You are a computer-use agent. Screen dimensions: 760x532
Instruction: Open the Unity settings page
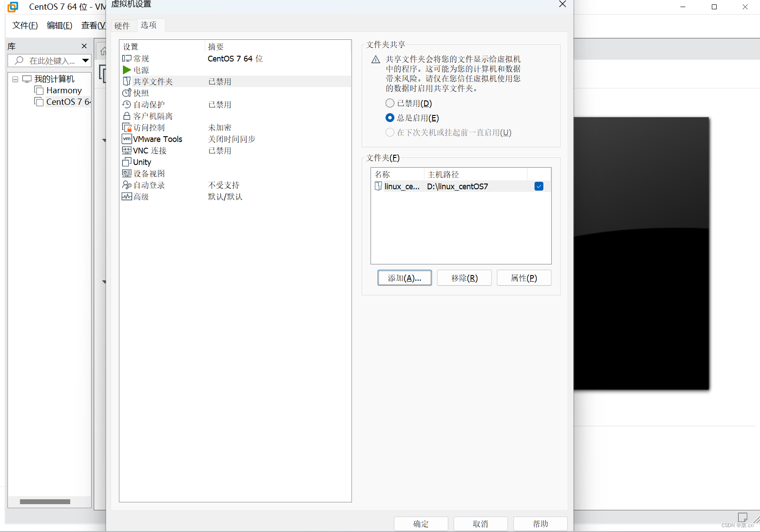click(x=141, y=161)
